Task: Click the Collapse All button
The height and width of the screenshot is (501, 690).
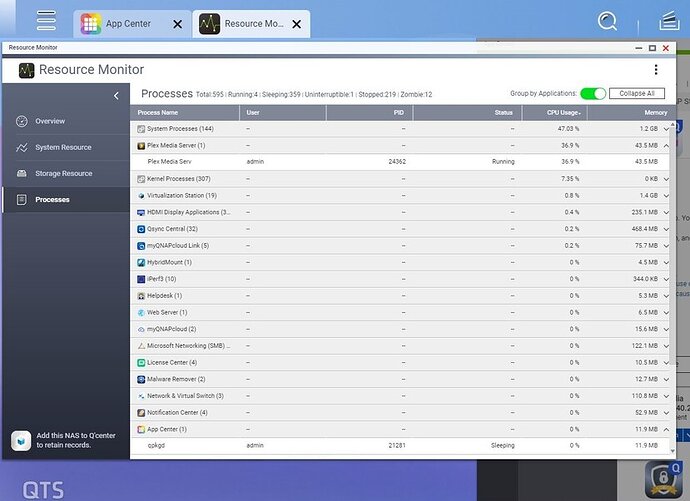Action: click(637, 93)
